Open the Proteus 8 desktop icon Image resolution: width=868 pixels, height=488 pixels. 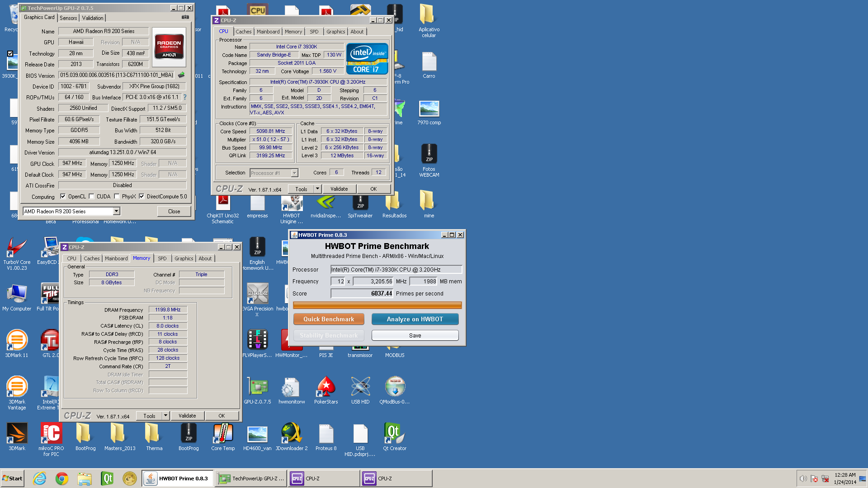pos(326,437)
